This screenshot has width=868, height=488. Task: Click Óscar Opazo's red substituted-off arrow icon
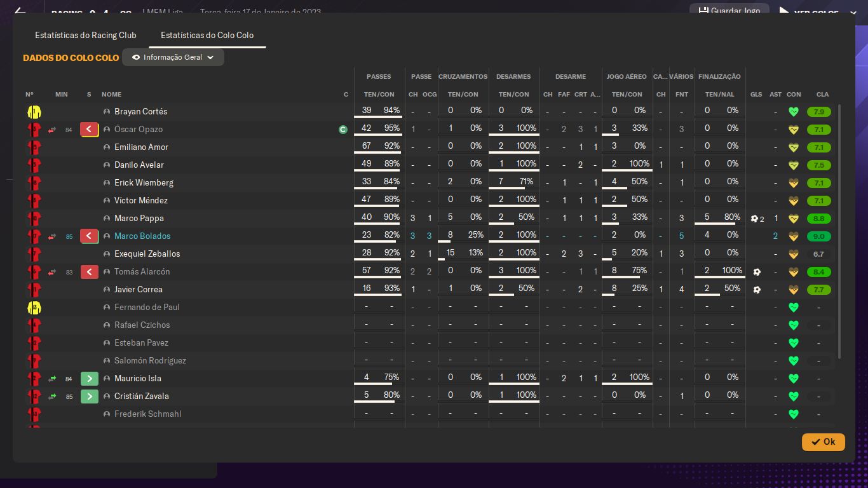click(90, 130)
